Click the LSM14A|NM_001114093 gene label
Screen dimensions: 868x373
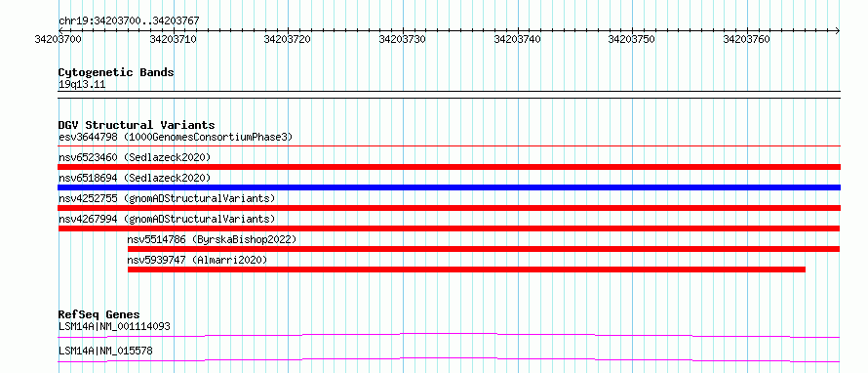[114, 326]
